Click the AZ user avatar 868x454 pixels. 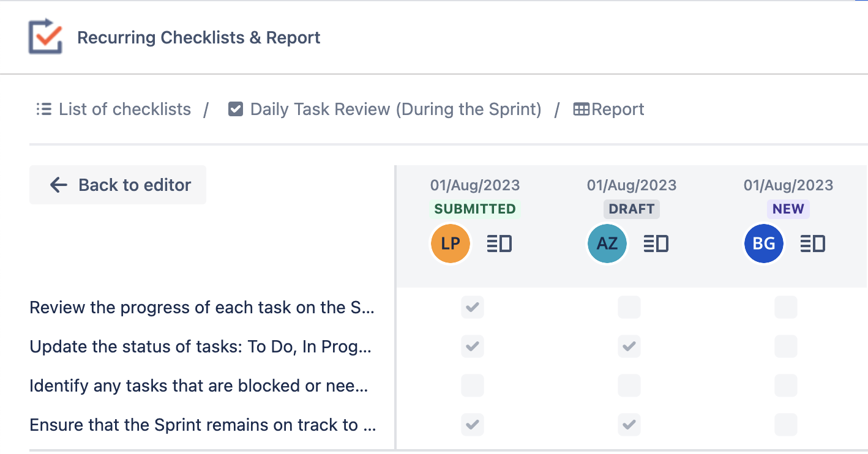(x=607, y=244)
